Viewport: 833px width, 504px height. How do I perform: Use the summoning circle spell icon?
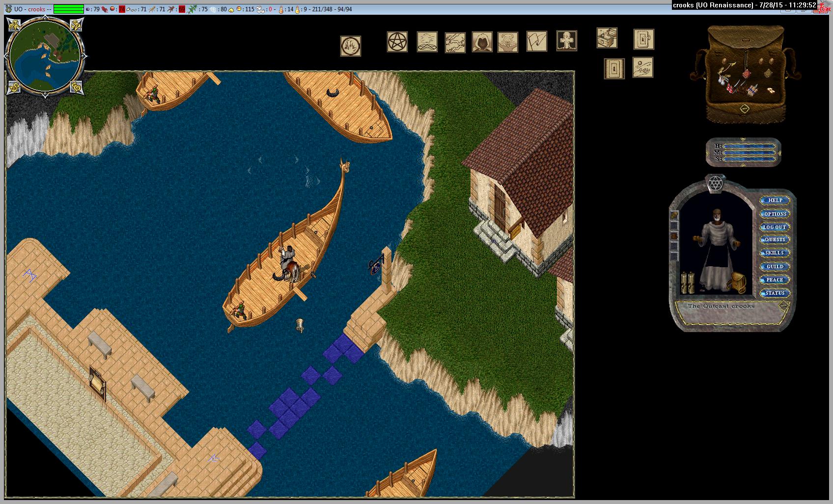427,42
